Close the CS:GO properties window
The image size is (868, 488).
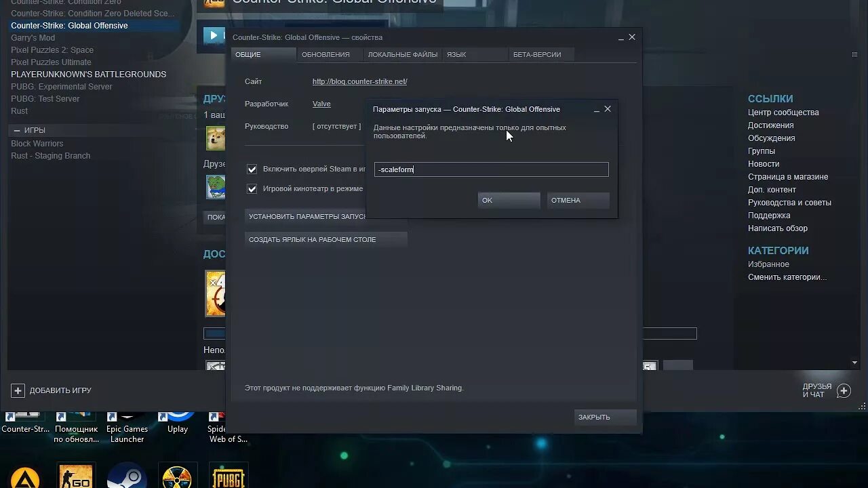point(632,37)
